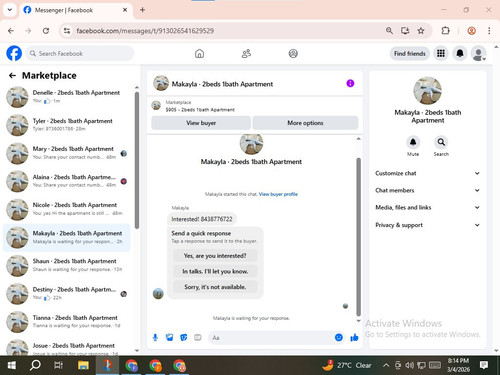Mute the Makayla chat
This screenshot has height=375, width=500.
coord(413,142)
